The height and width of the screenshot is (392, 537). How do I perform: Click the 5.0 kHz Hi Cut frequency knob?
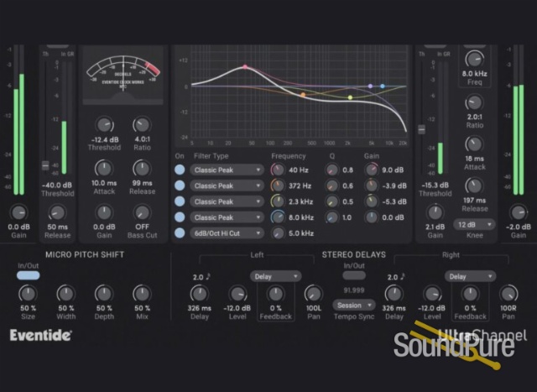click(x=278, y=233)
